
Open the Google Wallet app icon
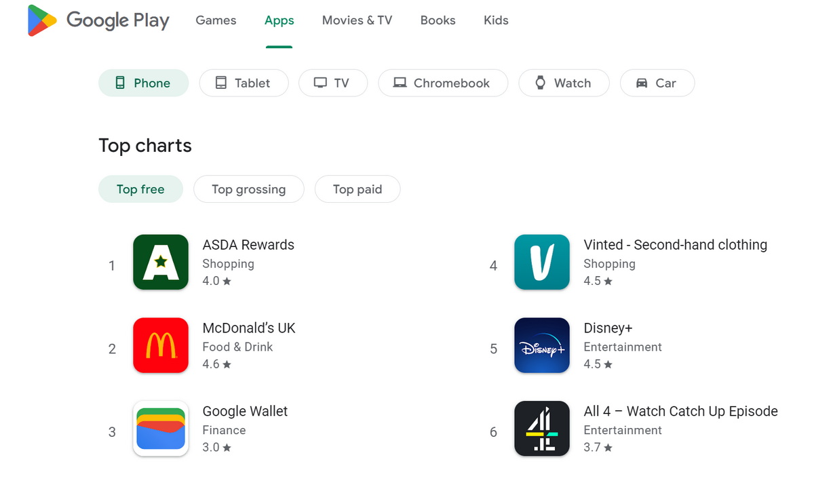coord(161,429)
